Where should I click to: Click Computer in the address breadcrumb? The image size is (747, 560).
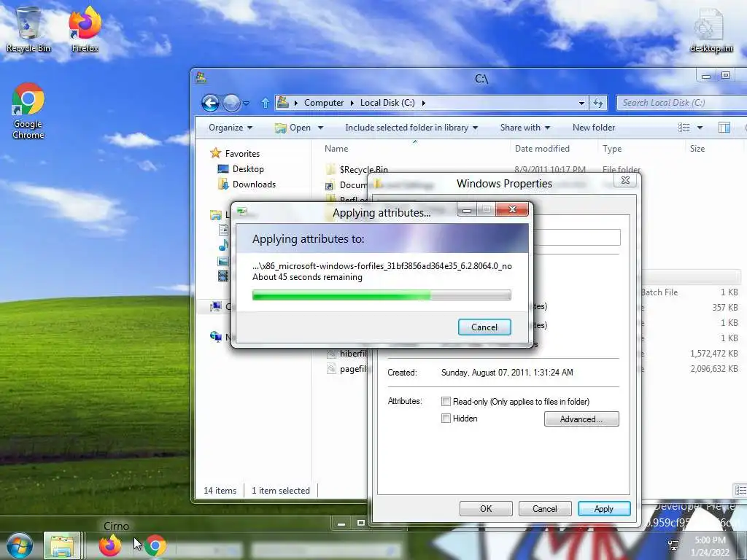pos(323,103)
